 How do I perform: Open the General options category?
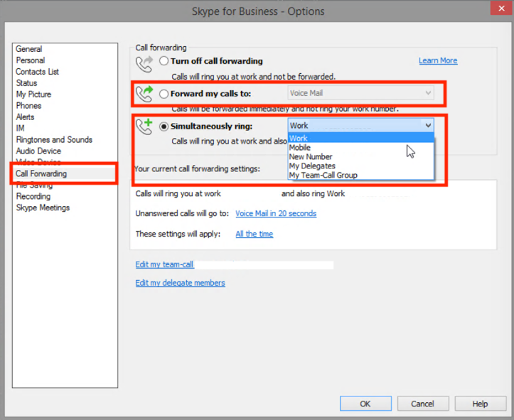tap(29, 49)
